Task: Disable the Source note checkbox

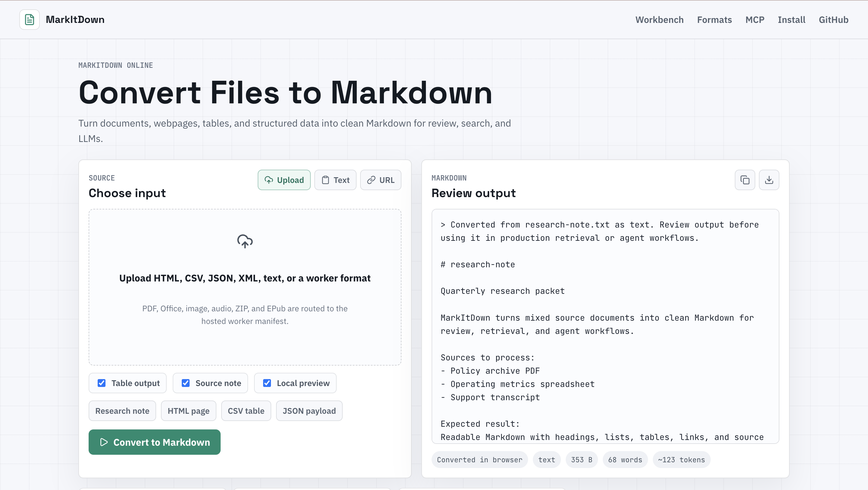Action: (x=186, y=383)
